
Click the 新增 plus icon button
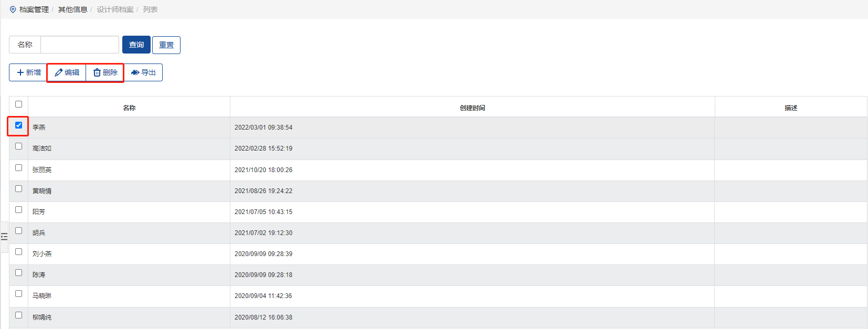click(x=21, y=72)
